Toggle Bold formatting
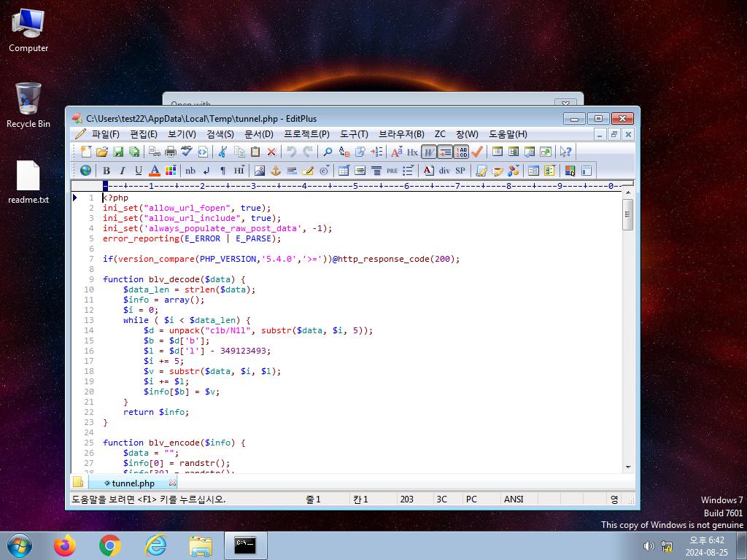 coord(107,170)
